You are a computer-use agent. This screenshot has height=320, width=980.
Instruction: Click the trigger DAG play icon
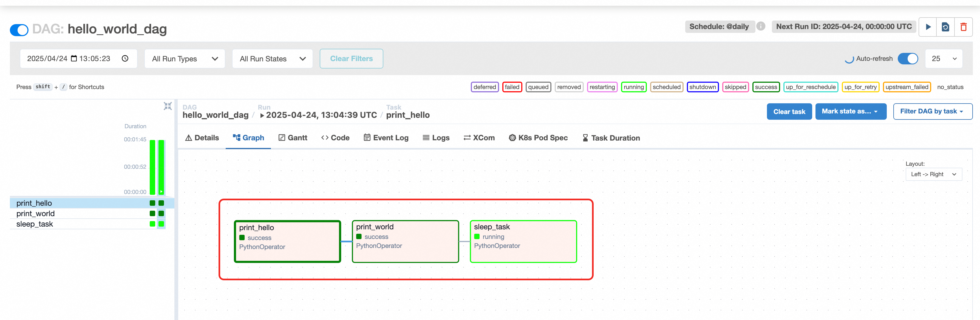[x=928, y=27]
